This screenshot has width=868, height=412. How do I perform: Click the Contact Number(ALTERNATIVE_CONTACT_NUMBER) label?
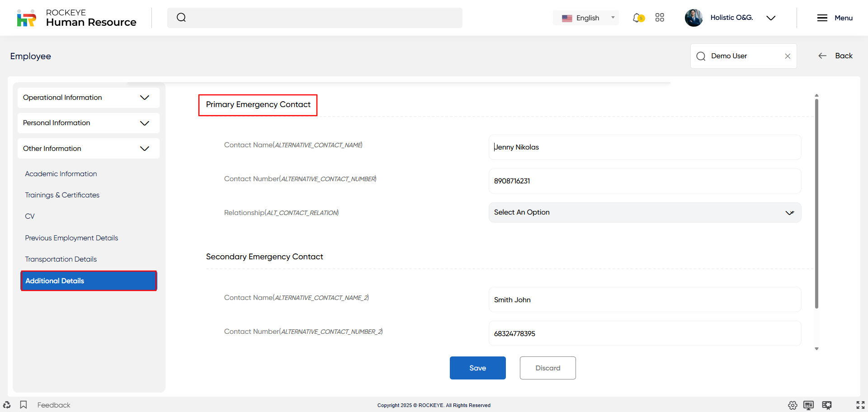point(300,179)
